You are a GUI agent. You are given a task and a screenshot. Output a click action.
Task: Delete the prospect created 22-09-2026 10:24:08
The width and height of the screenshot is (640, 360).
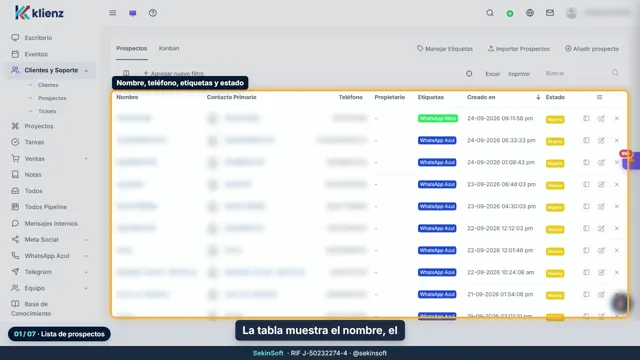point(617,272)
